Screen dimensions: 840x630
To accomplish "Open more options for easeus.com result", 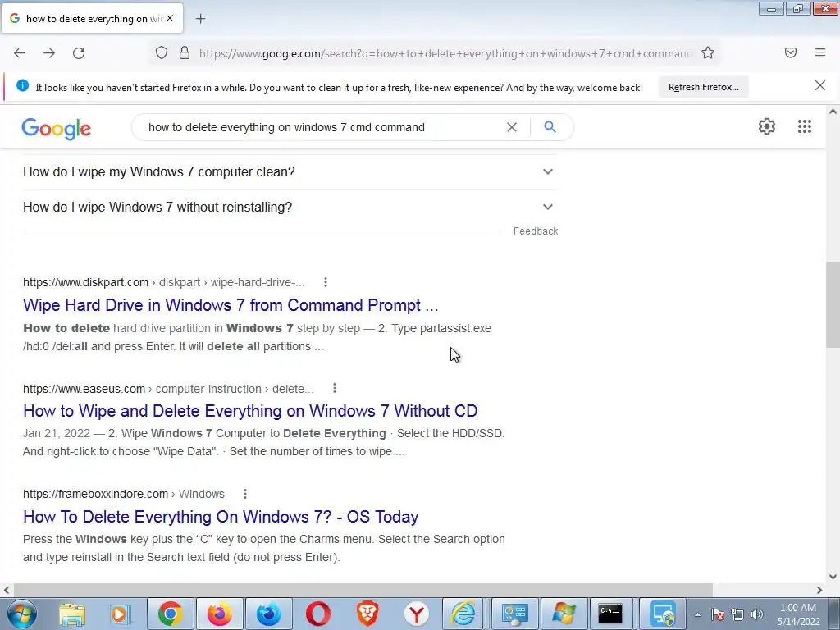I will pyautogui.click(x=335, y=388).
